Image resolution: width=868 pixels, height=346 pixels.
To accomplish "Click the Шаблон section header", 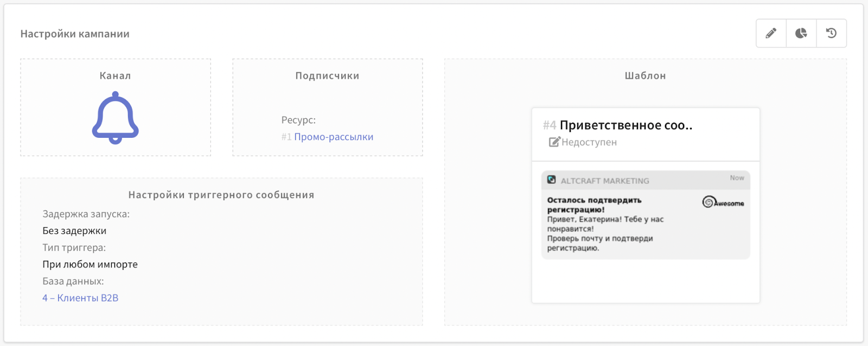I will [645, 76].
